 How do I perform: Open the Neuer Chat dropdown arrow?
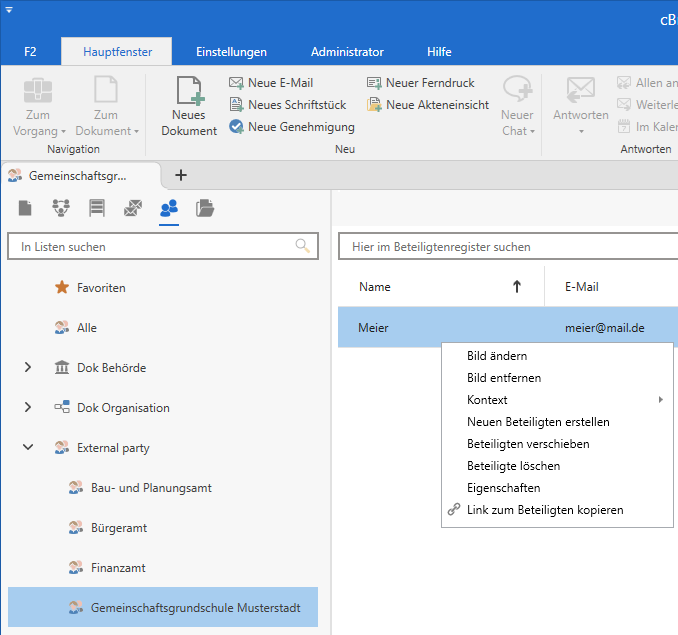(532, 131)
